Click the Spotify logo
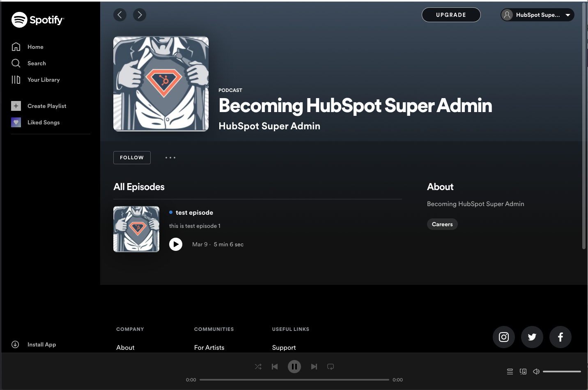588x390 pixels. coord(38,19)
